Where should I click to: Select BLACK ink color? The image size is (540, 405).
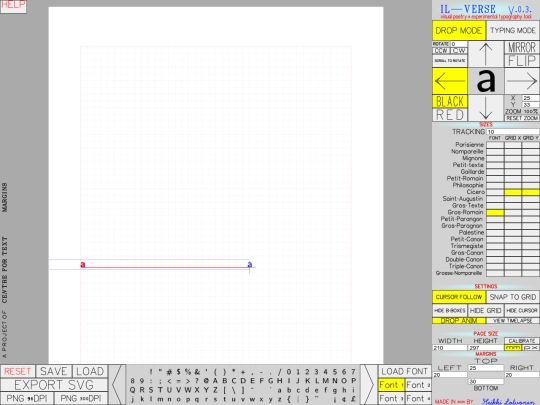(450, 101)
